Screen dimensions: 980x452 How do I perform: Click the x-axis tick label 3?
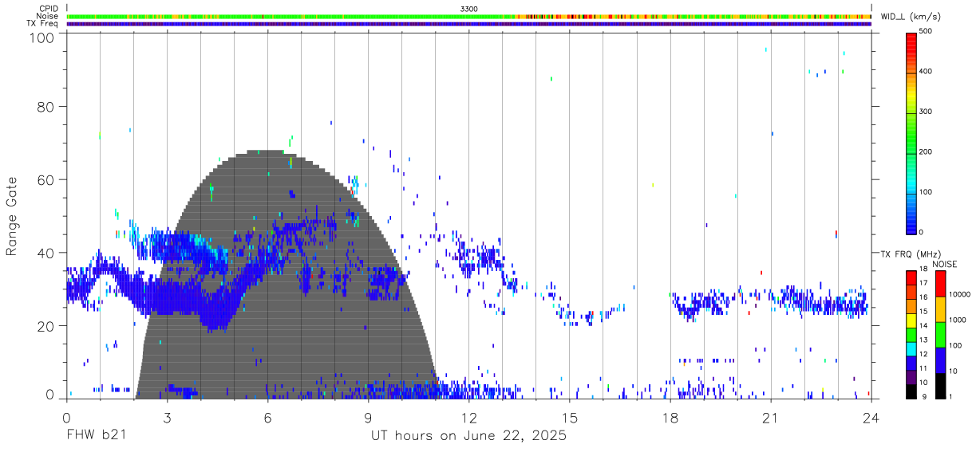click(x=167, y=417)
